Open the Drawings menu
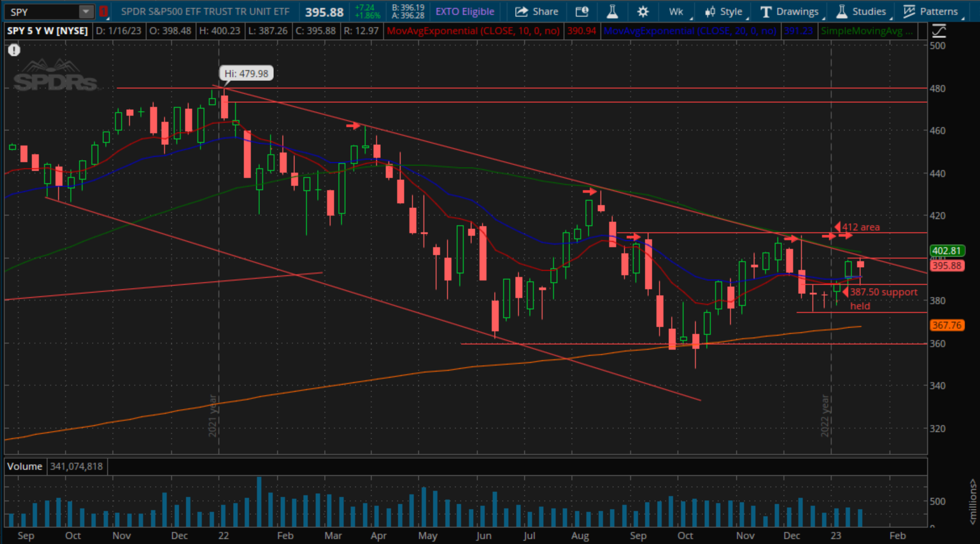This screenshot has width=980, height=544. (x=790, y=12)
